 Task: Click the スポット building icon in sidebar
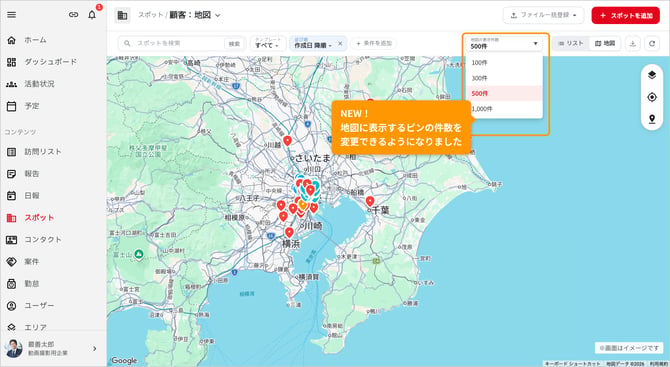coord(12,218)
